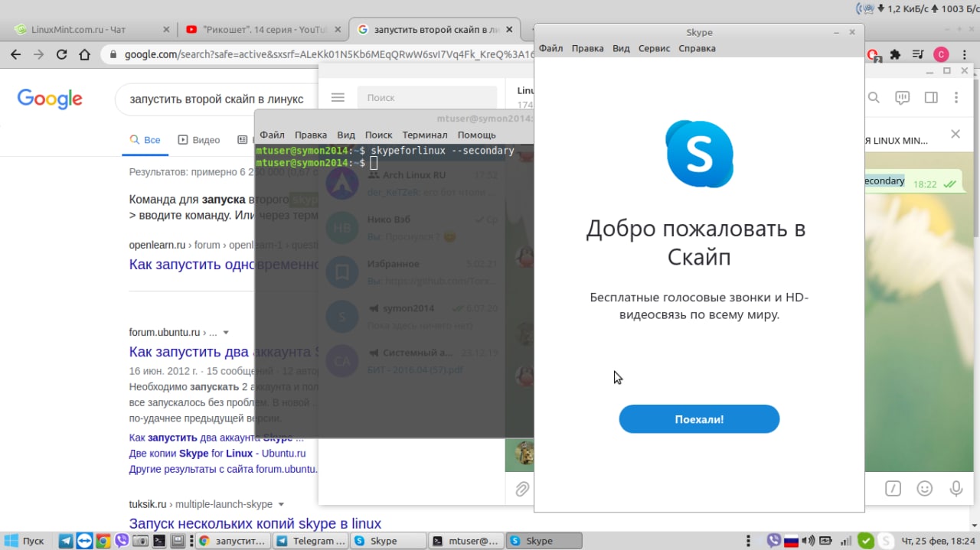
Task: Toggle Telegram side panel icon
Action: pos(931,98)
